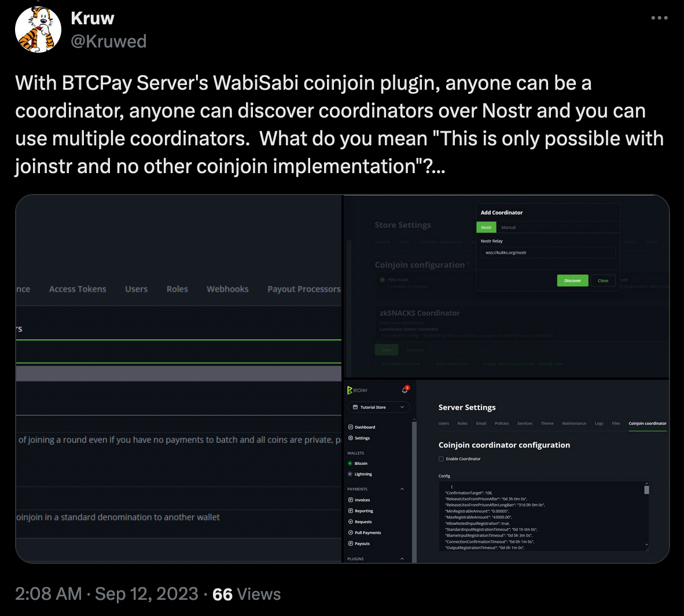Screen dimensions: 684x616
Task: Open Payouts via its sidebar icon
Action: pyautogui.click(x=350, y=544)
